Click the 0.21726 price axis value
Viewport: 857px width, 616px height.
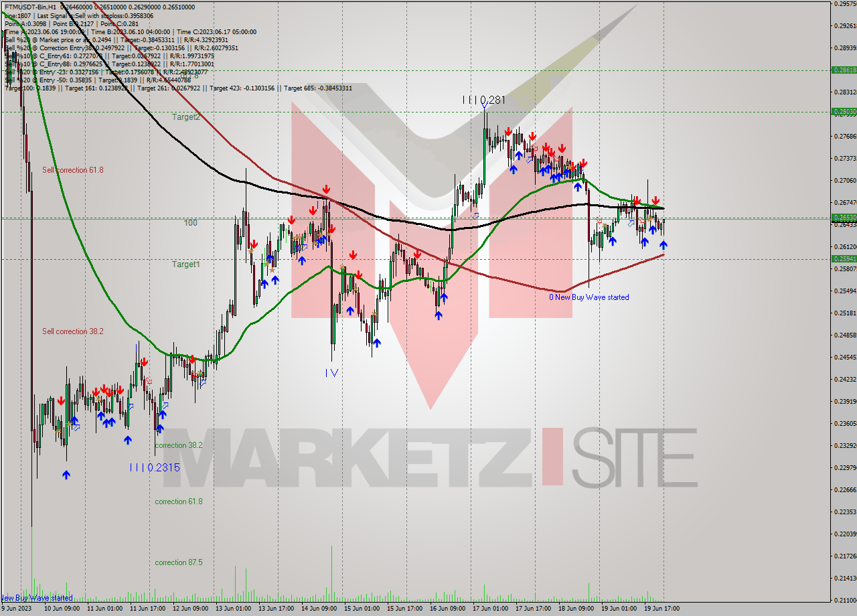pos(845,556)
